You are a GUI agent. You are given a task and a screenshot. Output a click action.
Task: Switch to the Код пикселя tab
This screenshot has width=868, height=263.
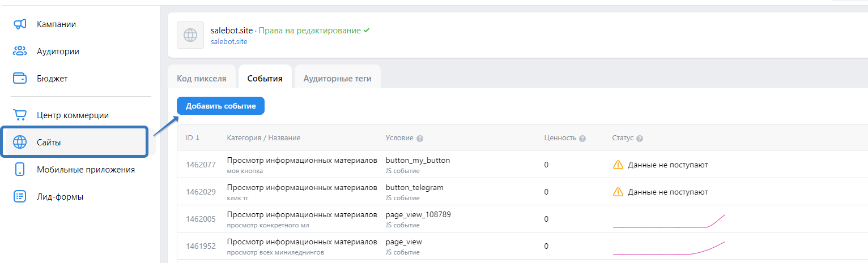202,79
